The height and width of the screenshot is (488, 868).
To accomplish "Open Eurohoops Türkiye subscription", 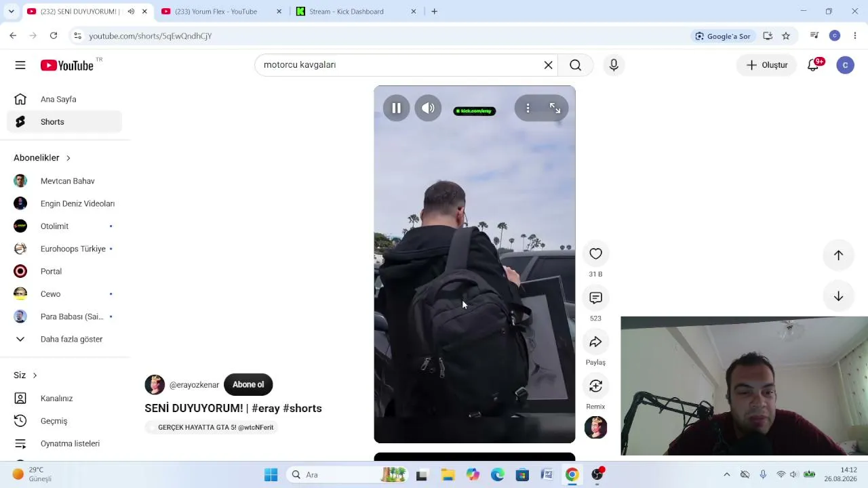I will click(x=64, y=249).
